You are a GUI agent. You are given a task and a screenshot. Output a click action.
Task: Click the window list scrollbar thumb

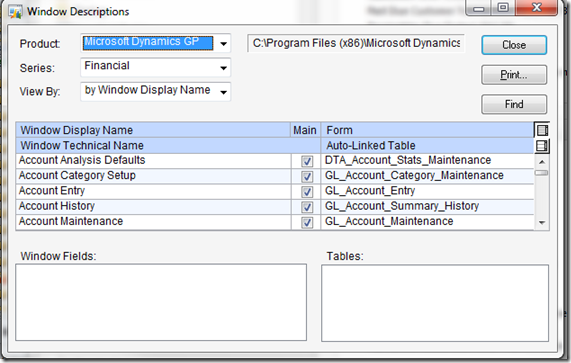coord(542,173)
